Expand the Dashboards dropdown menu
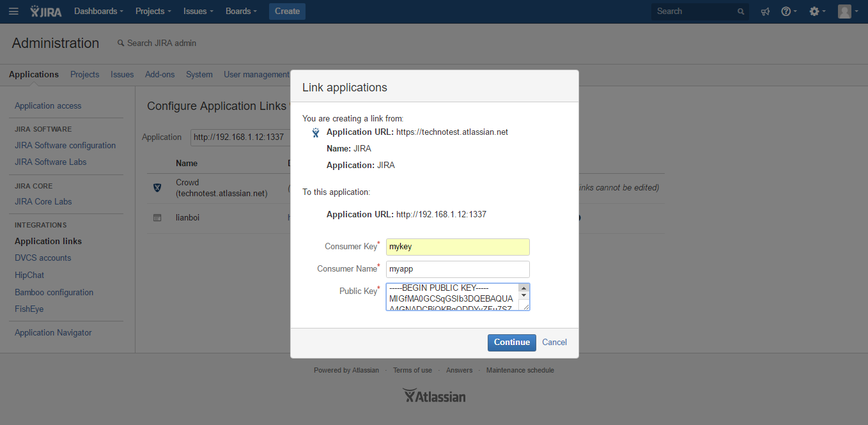Screen dimensions: 868x425 click(x=98, y=12)
